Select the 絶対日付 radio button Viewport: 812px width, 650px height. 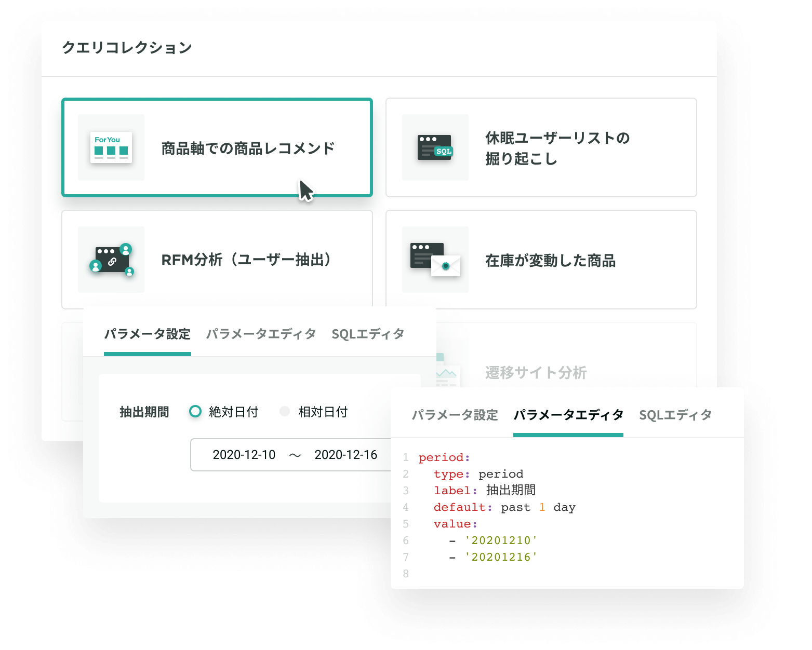tap(195, 411)
